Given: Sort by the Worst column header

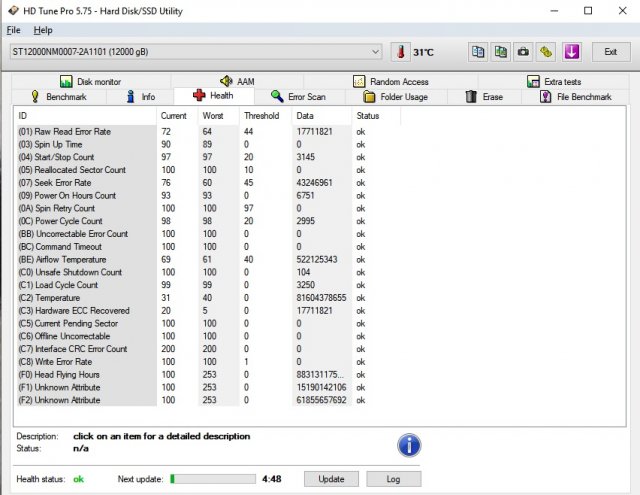Looking at the screenshot, I should pos(218,116).
